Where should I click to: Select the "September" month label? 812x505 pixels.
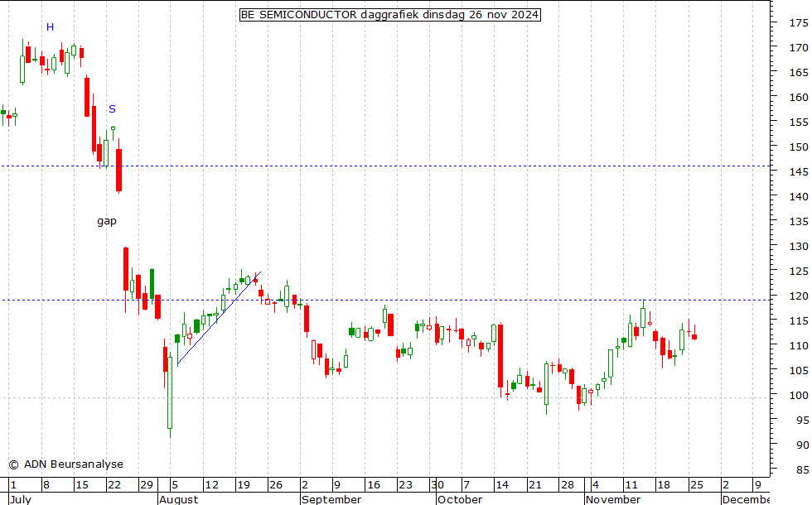click(331, 499)
